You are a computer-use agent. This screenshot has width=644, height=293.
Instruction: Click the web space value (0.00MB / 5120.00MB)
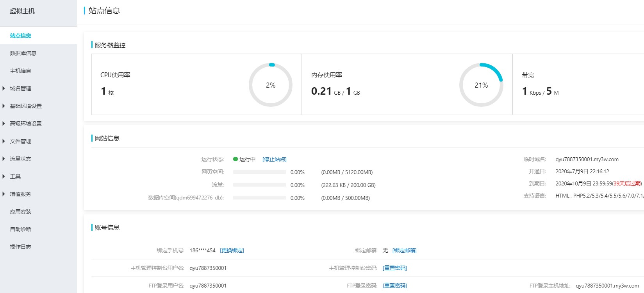point(347,172)
